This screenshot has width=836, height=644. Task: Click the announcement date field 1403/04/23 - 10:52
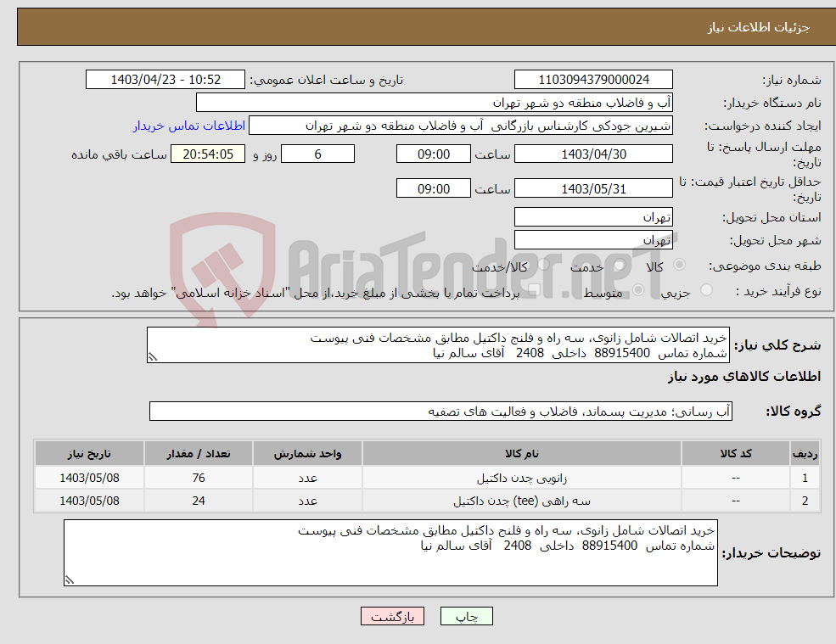pyautogui.click(x=166, y=80)
